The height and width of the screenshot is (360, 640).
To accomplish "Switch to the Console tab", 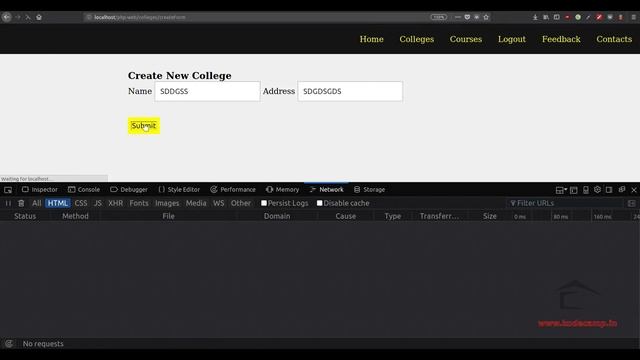I will pyautogui.click(x=84, y=189).
